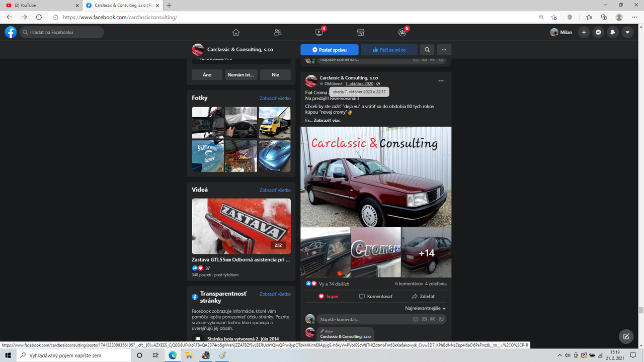
Task: Open the yellow tow truck photo
Action: [x=275, y=123]
